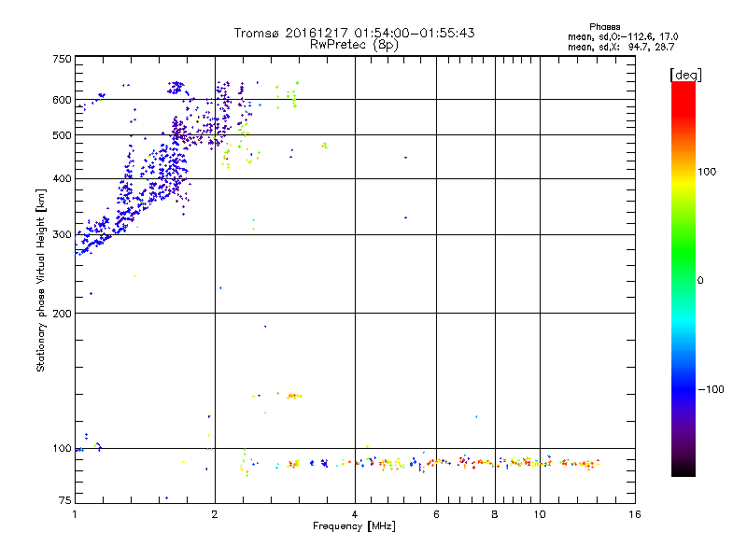
Task: Click the y-axis tick label '400'
Action: (x=62, y=179)
